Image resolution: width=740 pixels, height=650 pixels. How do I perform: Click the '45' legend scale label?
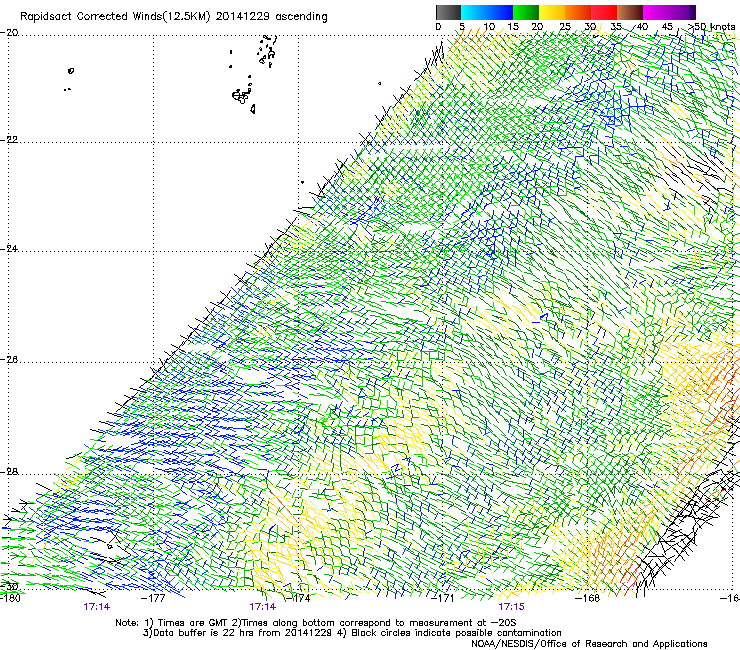coord(667,27)
